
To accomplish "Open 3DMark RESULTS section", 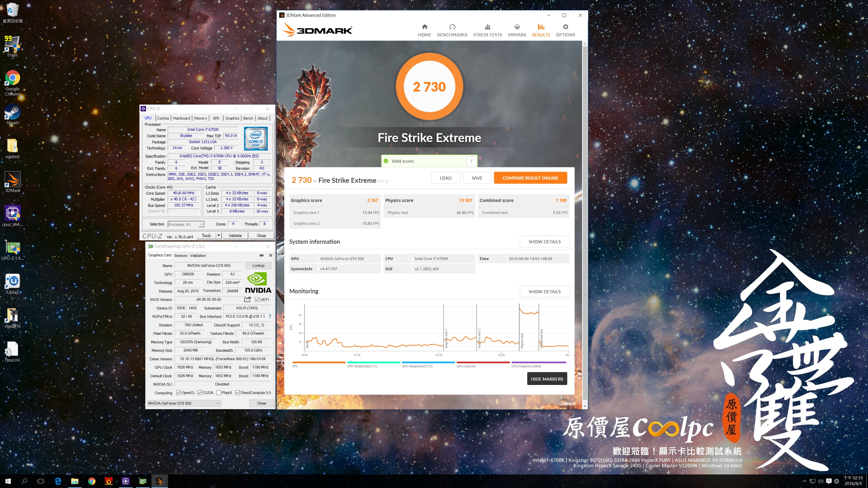I will tap(541, 30).
